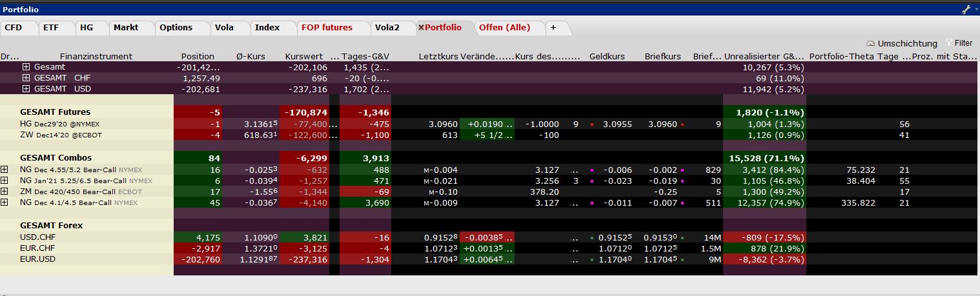Click USD.CHF change -0.0038 cell
The height and width of the screenshot is (296, 980).
487,237
